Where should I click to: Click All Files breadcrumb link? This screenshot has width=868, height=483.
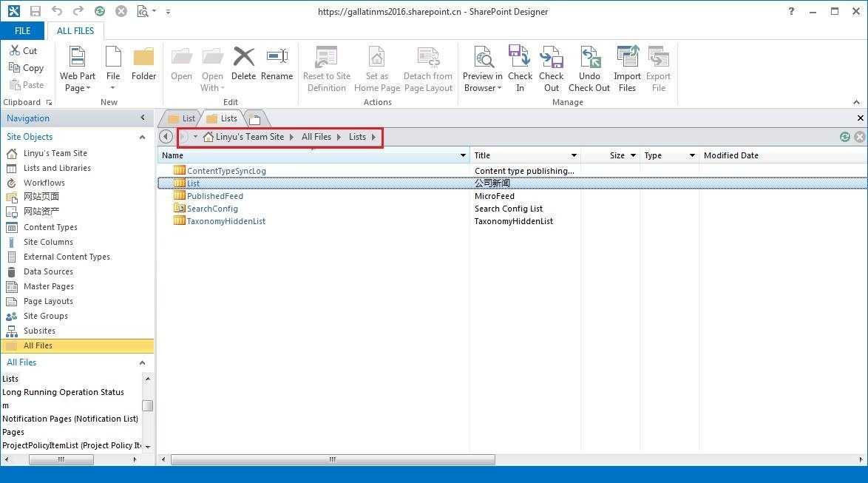[316, 137]
